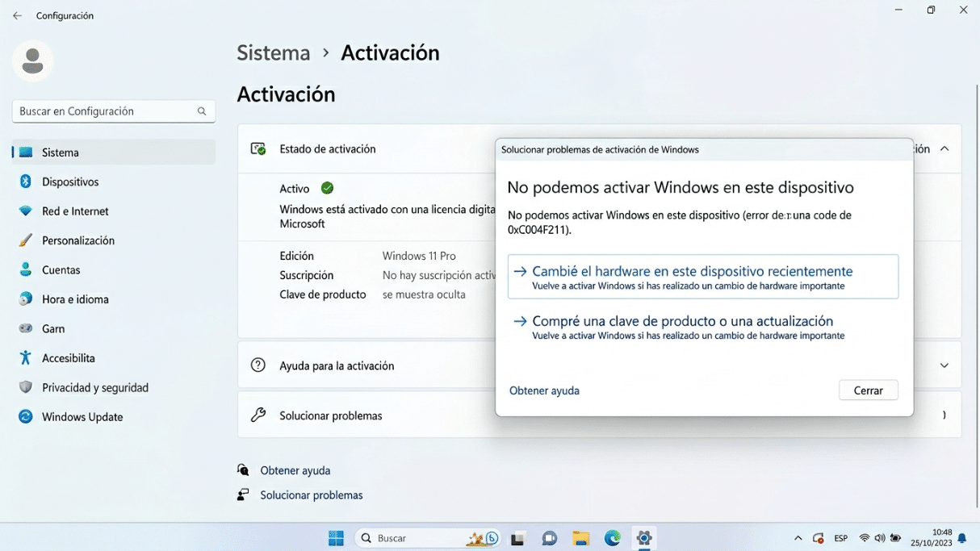Click the Estado de activación header icon
The height and width of the screenshot is (551, 980).
(258, 149)
